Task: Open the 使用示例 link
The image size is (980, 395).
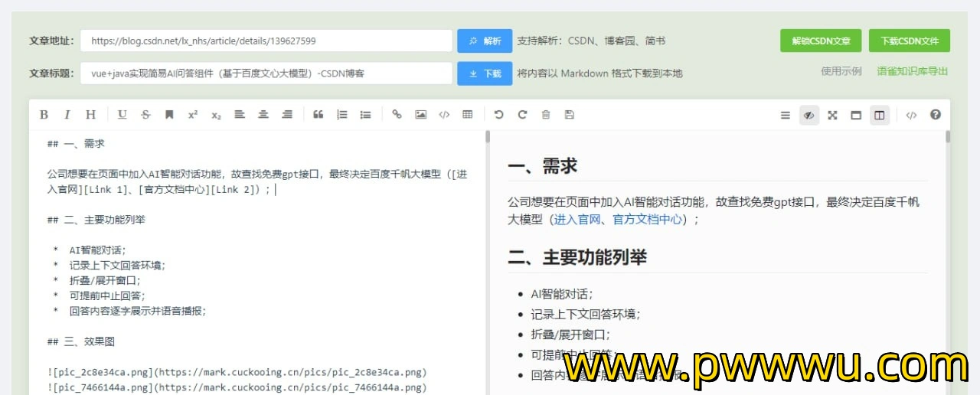Action: (841, 71)
